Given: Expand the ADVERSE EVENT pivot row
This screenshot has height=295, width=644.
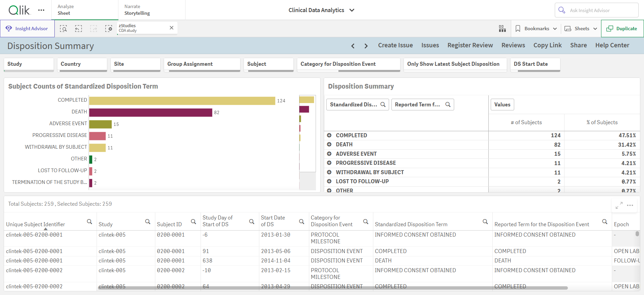Looking at the screenshot, I should tap(329, 154).
